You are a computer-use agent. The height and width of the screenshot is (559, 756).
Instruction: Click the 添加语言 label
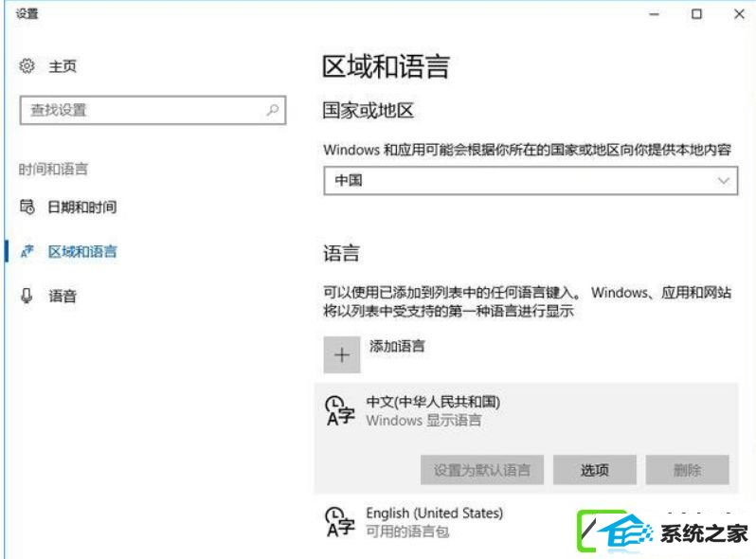click(397, 346)
